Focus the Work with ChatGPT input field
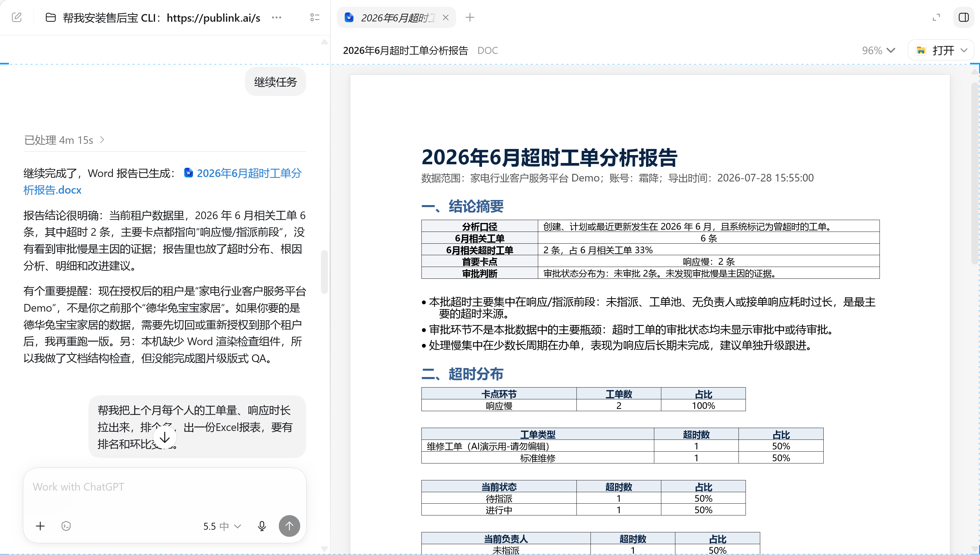Screen dimensions: 980x555 pyautogui.click(x=165, y=487)
